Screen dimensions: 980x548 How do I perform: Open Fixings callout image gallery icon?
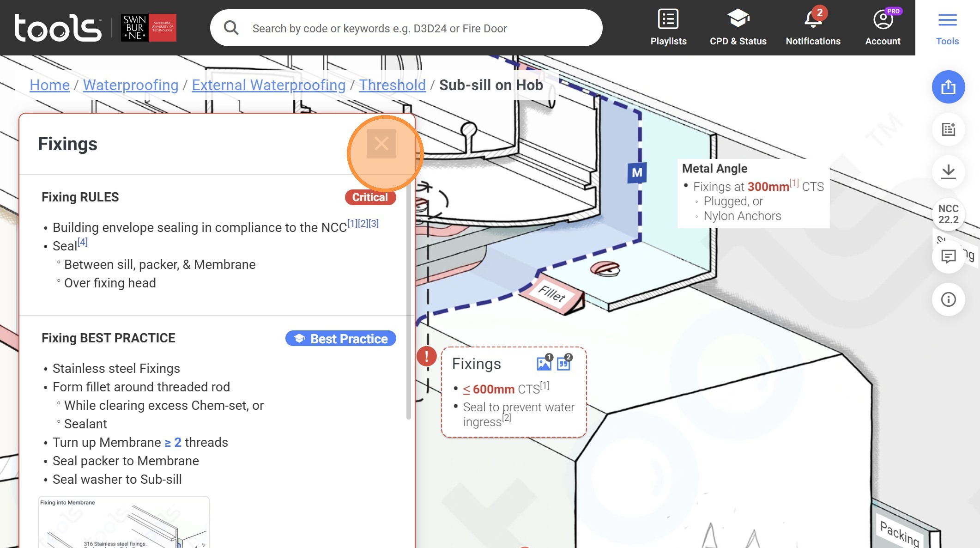tap(544, 364)
